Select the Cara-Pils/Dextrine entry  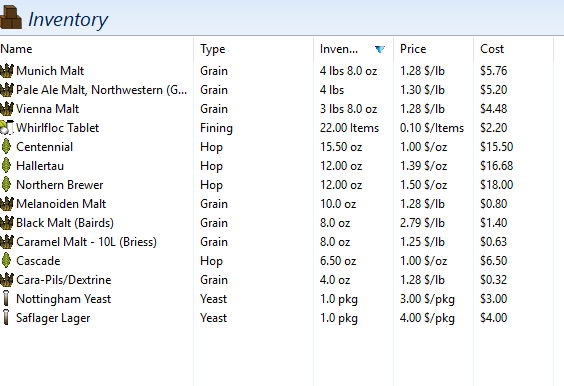64,280
